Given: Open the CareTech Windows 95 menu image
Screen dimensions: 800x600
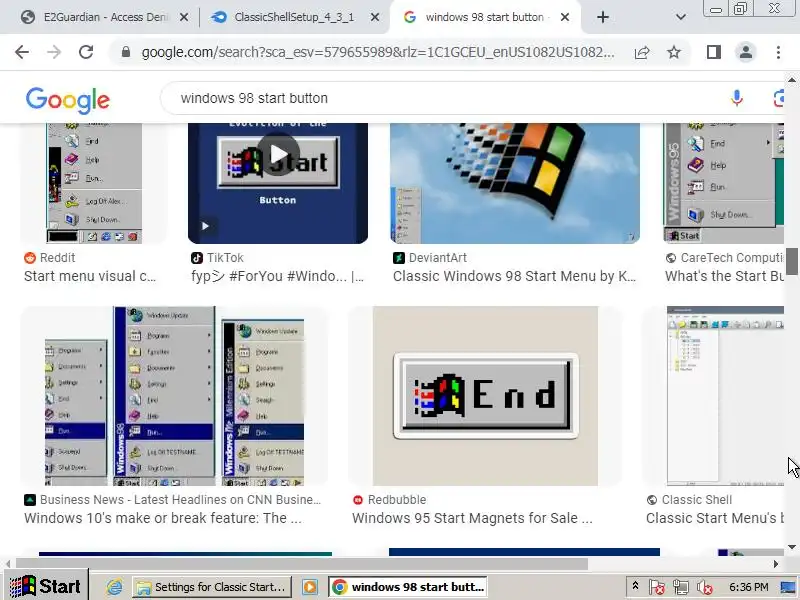Looking at the screenshot, I should 723,183.
